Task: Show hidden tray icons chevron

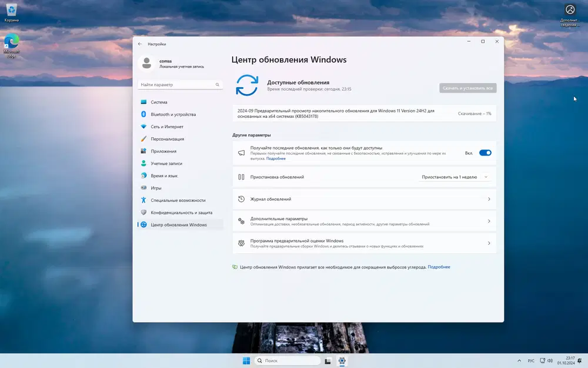Action: click(519, 361)
